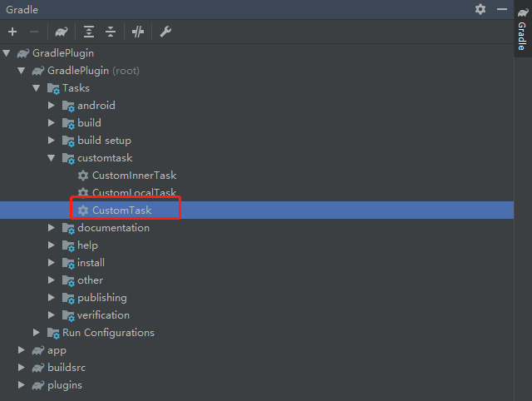Click the build setup folder icon
The height and width of the screenshot is (401, 532).
point(68,141)
